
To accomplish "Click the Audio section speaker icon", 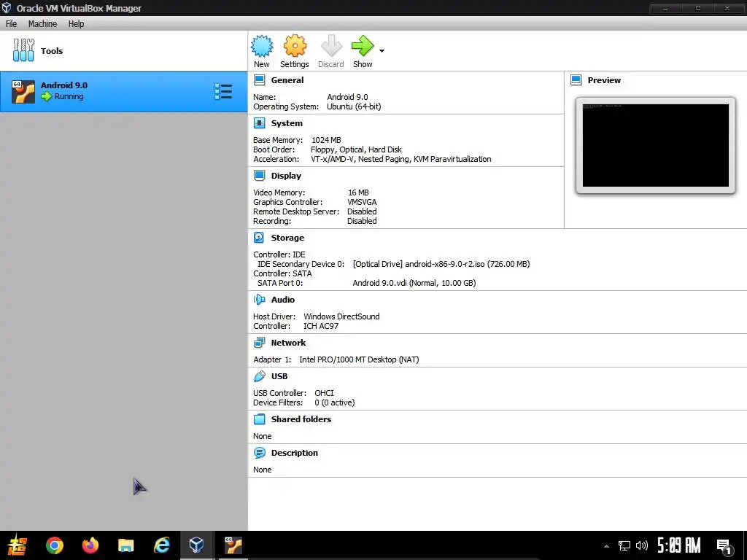I will [x=259, y=300].
